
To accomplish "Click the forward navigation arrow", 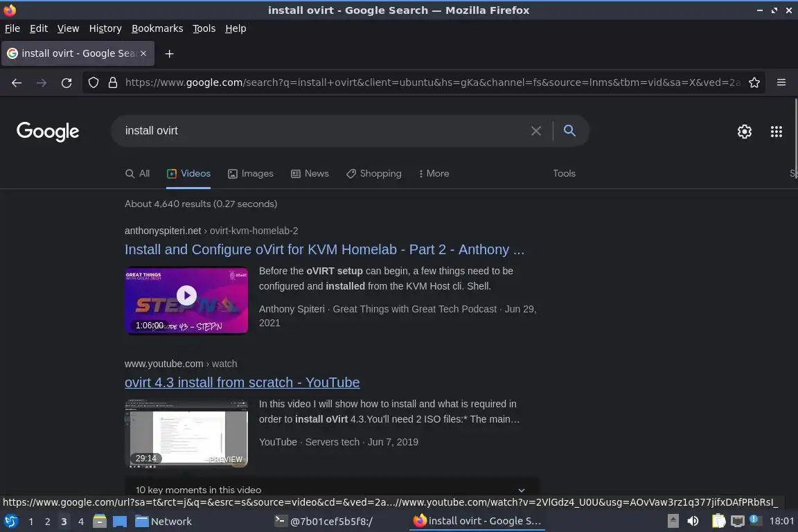I will (42, 82).
